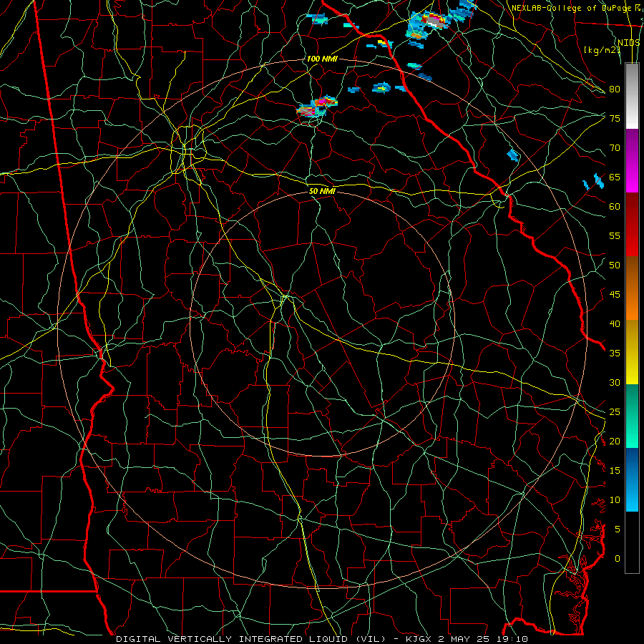The width and height of the screenshot is (644, 644).
Task: Click scale value 20 on the legend
Action: tap(615, 441)
